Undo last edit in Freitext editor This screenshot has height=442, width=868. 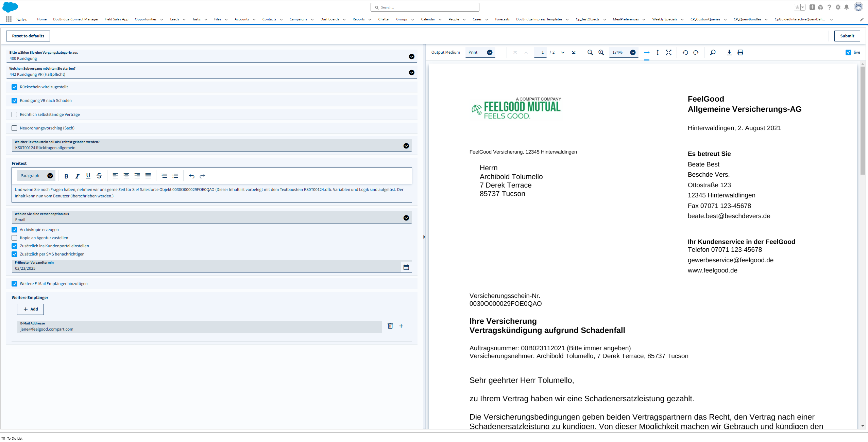tap(191, 176)
